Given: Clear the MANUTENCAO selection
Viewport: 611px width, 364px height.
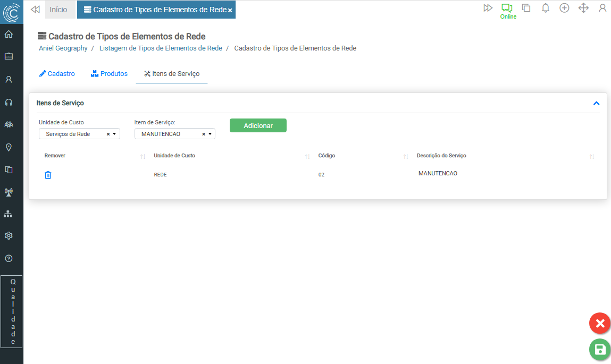Looking at the screenshot, I should point(203,134).
